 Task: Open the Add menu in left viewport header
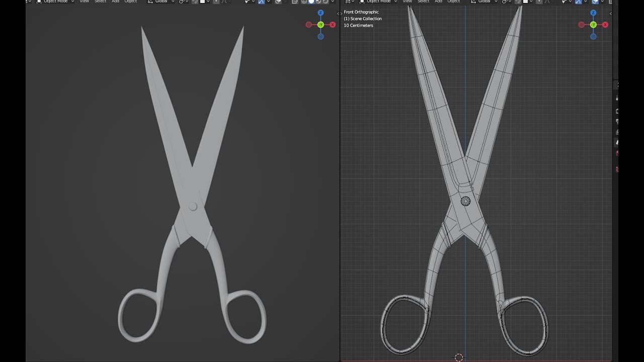click(116, 2)
